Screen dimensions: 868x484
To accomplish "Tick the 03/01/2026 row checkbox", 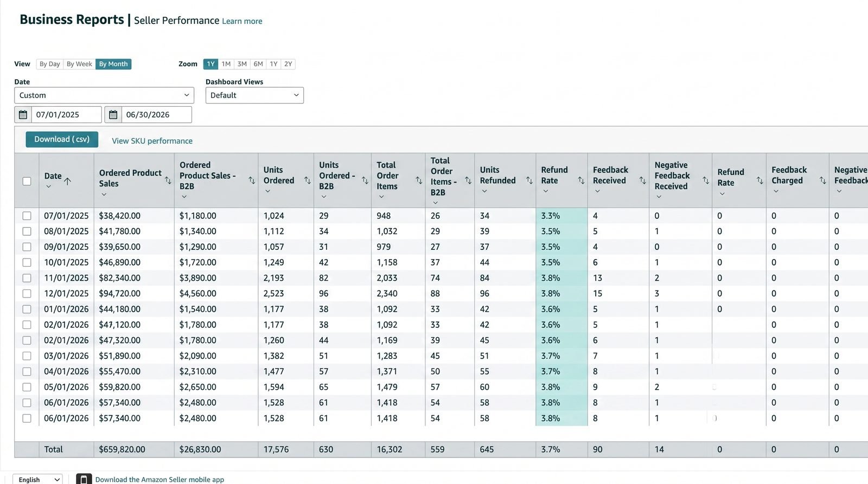I will point(27,356).
